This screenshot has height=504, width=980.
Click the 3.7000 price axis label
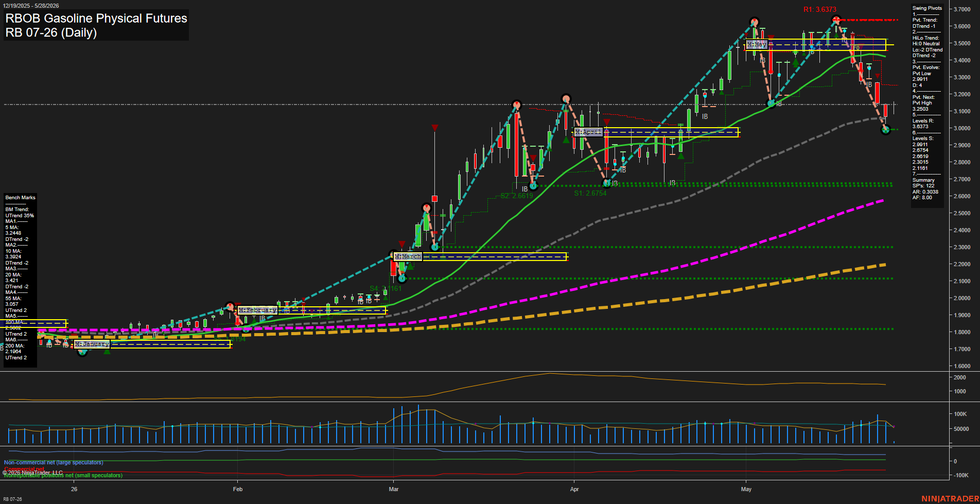tap(962, 9)
